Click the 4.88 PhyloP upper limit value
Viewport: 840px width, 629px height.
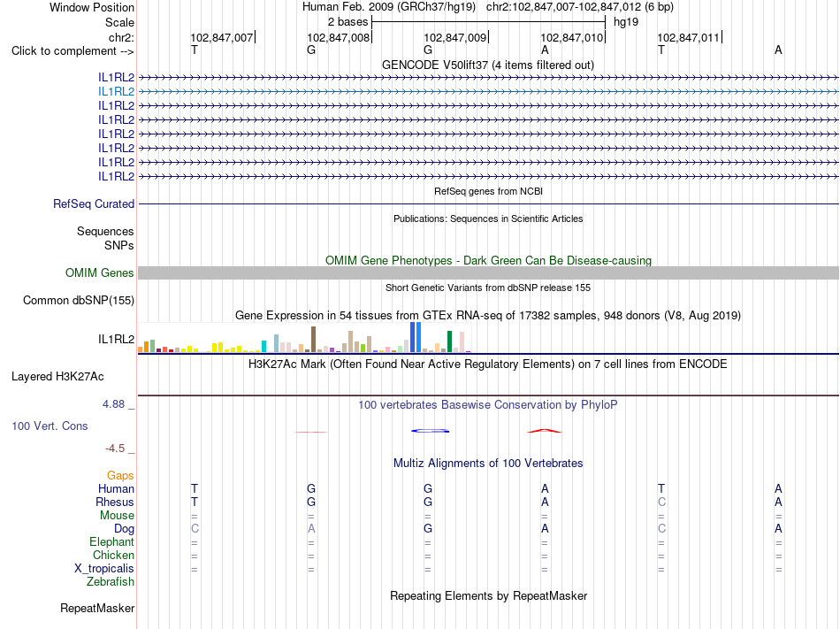113,404
